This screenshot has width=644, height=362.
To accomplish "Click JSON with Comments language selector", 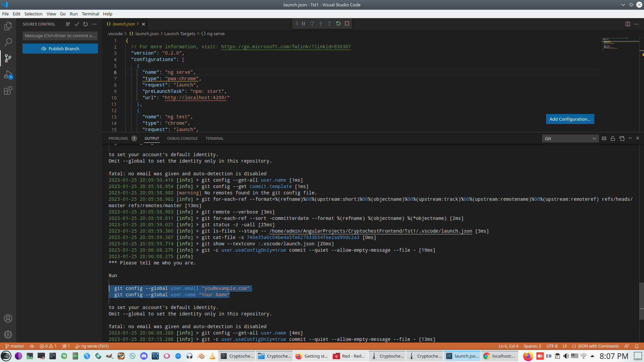I will tap(595, 346).
